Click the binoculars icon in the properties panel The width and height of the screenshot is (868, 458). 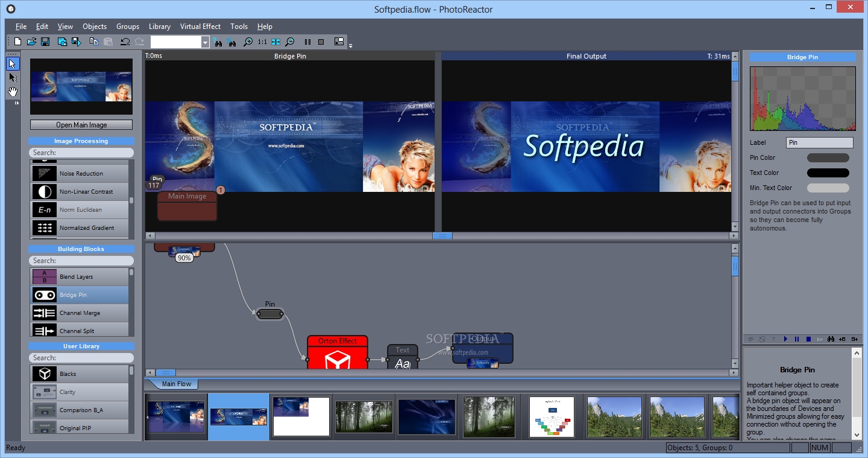[x=831, y=339]
